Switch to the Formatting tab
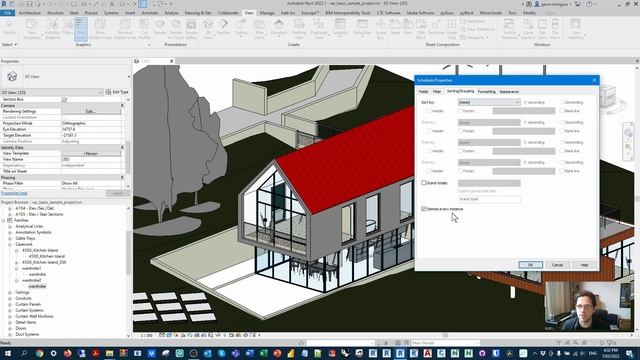The height and width of the screenshot is (360, 640). (x=487, y=91)
